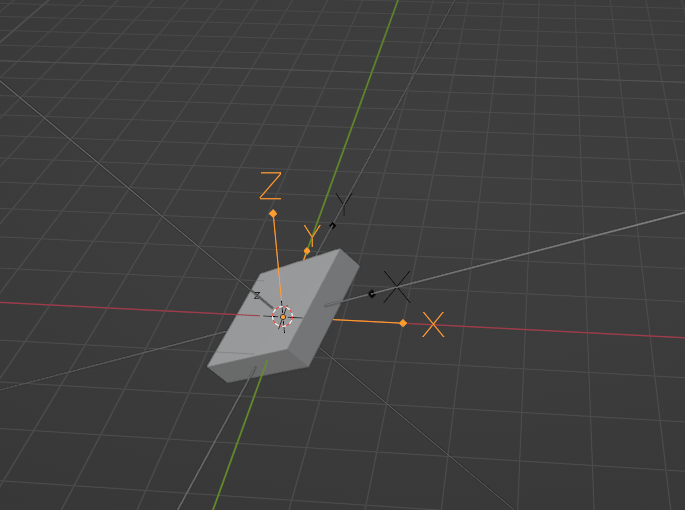Click the orange Y axis label

tap(312, 235)
